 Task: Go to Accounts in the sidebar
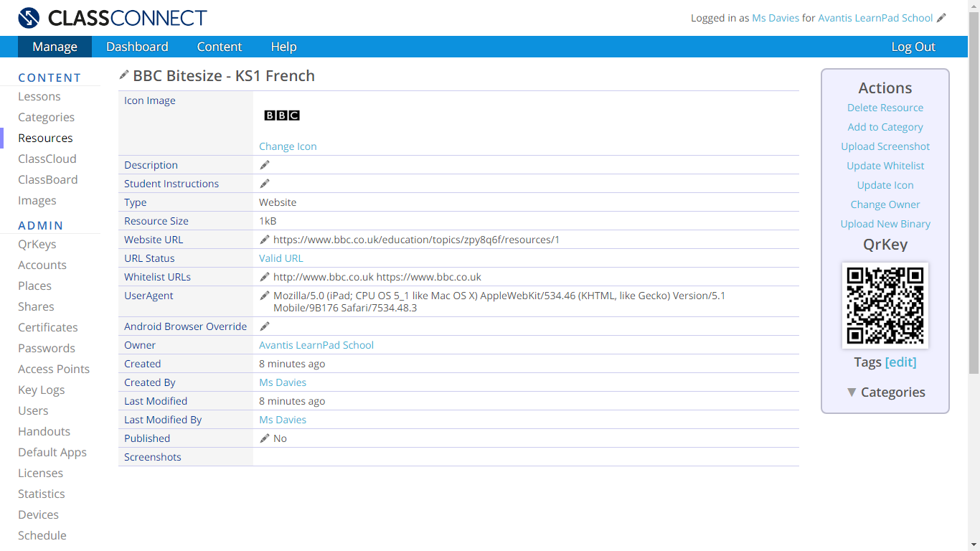click(x=42, y=265)
